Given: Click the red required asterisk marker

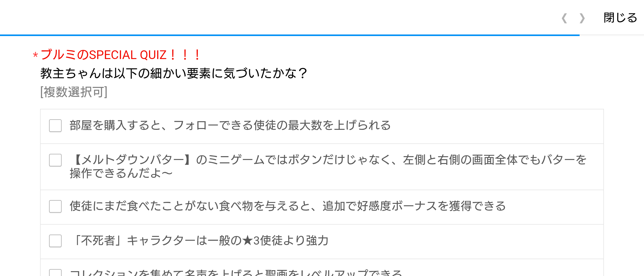Looking at the screenshot, I should coord(36,55).
